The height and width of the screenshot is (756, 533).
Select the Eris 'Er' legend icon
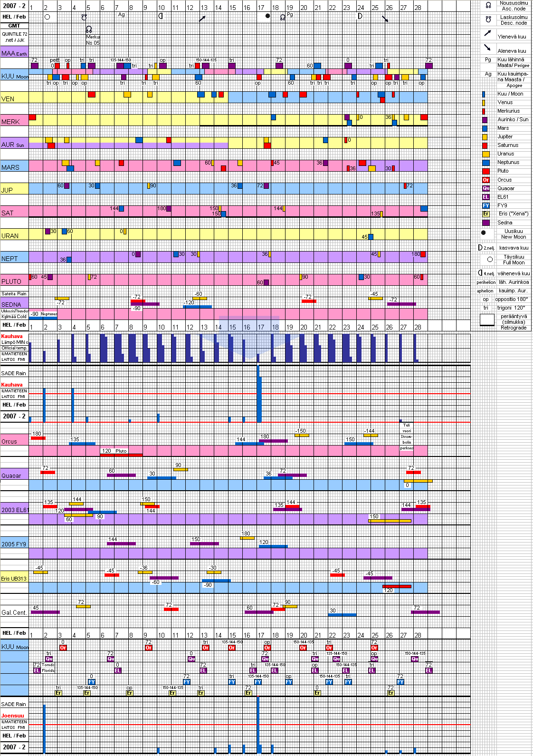point(485,214)
